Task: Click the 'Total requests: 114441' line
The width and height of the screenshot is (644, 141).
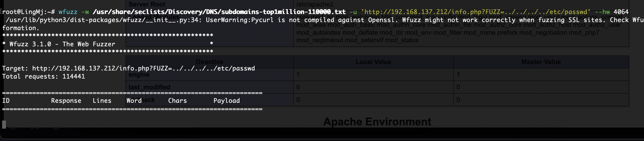Action: tap(44, 76)
